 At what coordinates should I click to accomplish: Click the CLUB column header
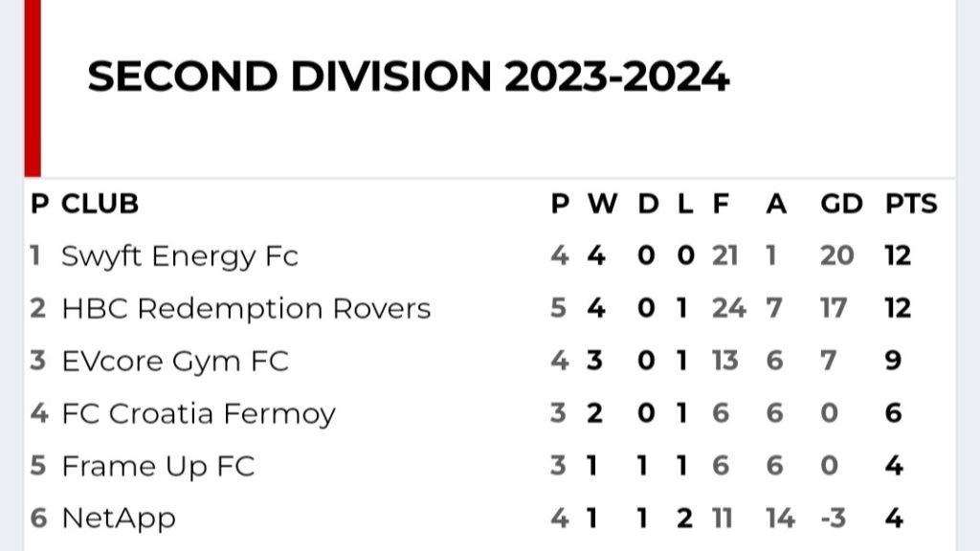click(100, 204)
